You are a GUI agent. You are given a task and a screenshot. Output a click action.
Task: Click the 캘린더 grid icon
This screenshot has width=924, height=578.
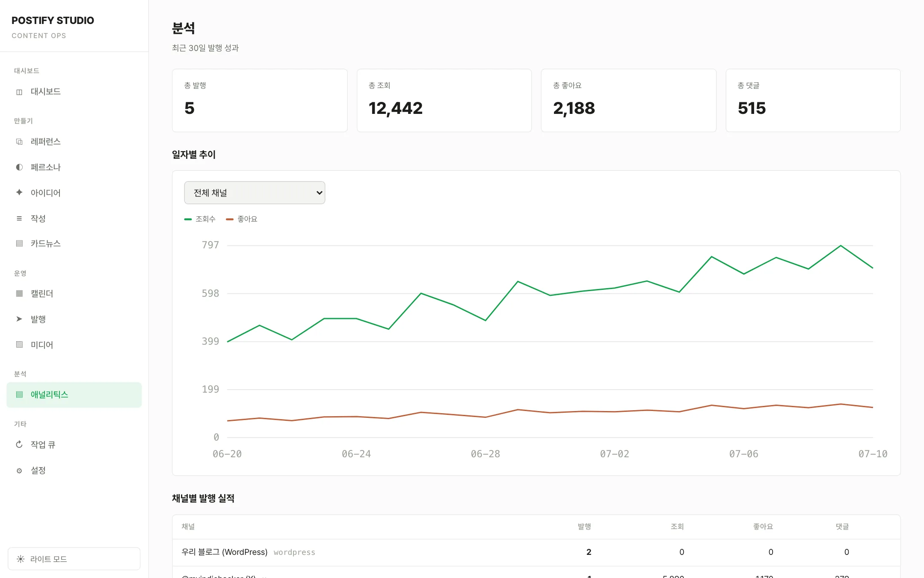pyautogui.click(x=19, y=293)
